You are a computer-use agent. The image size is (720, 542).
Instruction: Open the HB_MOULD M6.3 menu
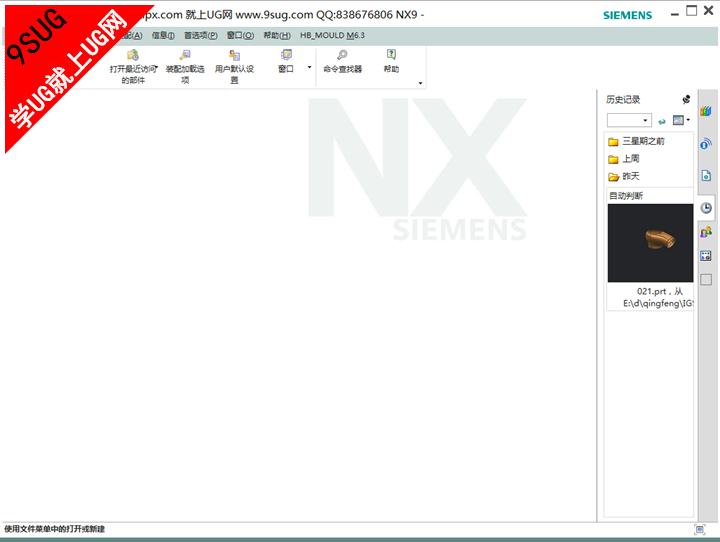tap(332, 35)
